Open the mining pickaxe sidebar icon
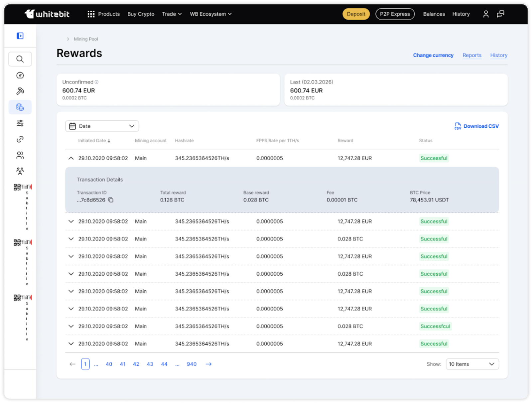 [x=20, y=91]
